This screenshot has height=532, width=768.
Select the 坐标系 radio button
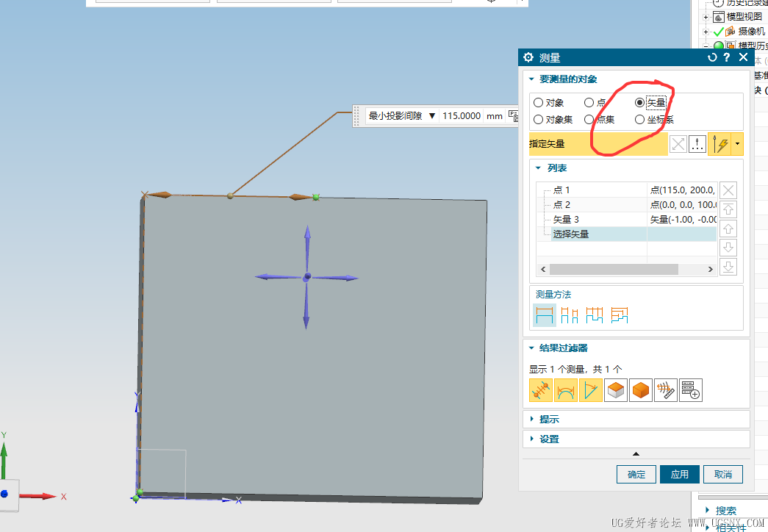click(639, 119)
